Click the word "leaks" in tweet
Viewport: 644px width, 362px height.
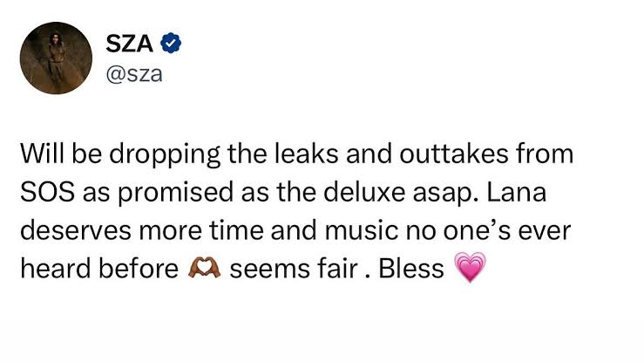click(x=306, y=154)
